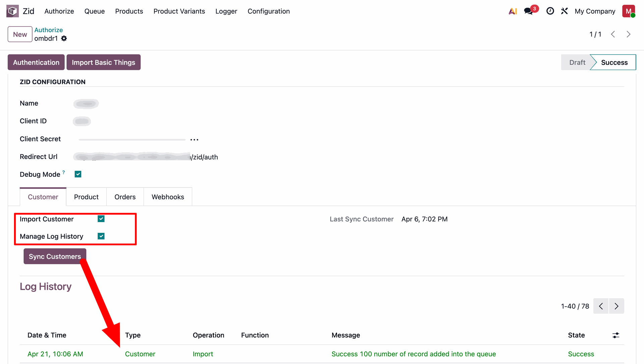
Task: Click the Name field value
Action: 86,104
